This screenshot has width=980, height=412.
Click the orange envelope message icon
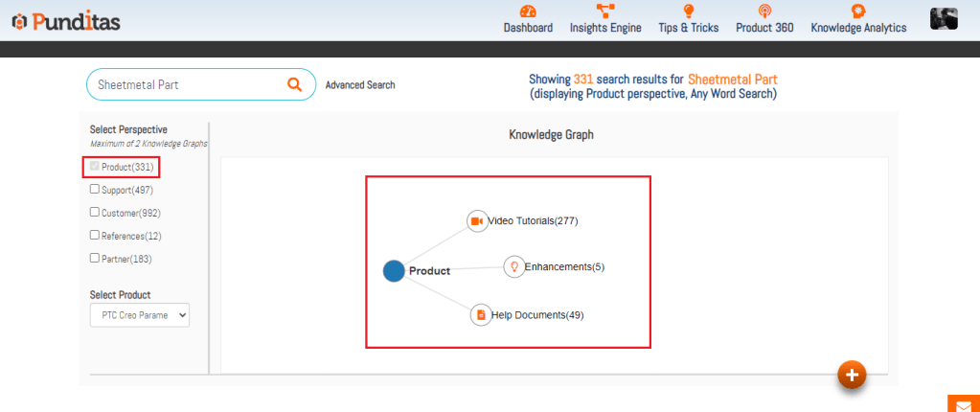click(964, 403)
